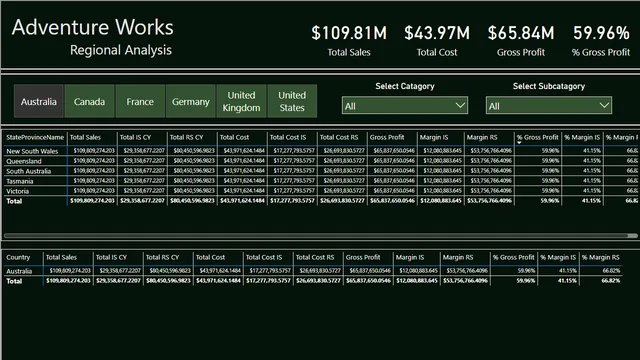Click the Adventure Works title

93,27
